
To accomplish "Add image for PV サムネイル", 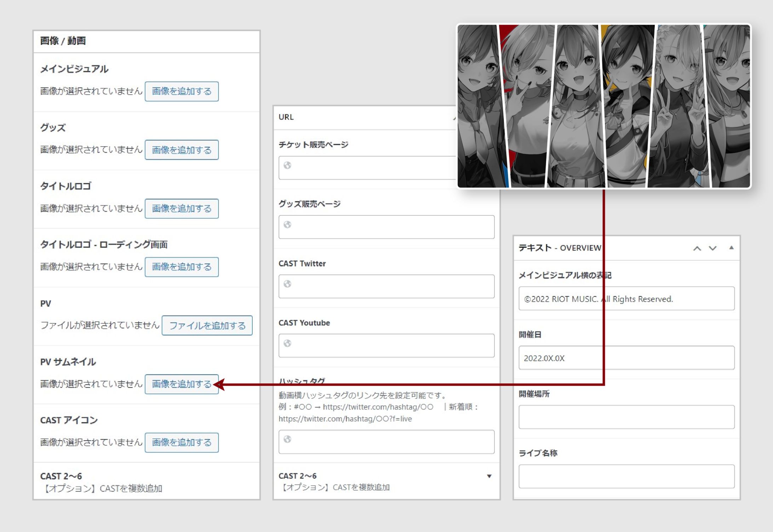I will 182,384.
